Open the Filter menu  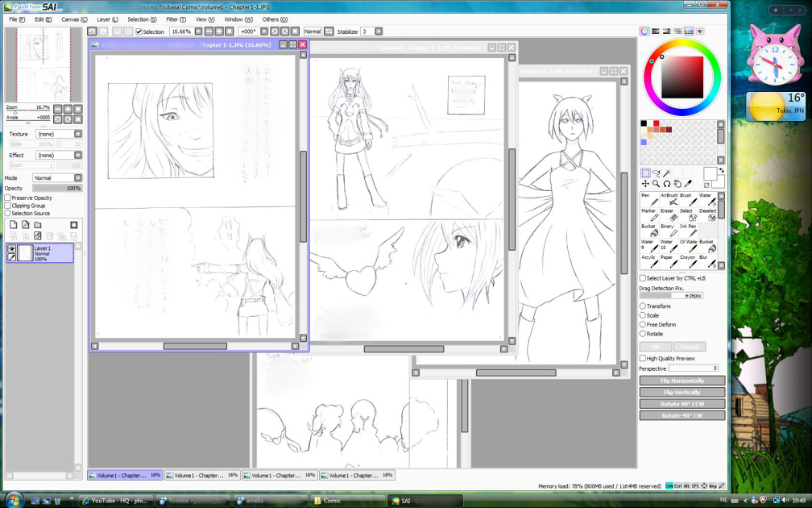click(x=176, y=19)
